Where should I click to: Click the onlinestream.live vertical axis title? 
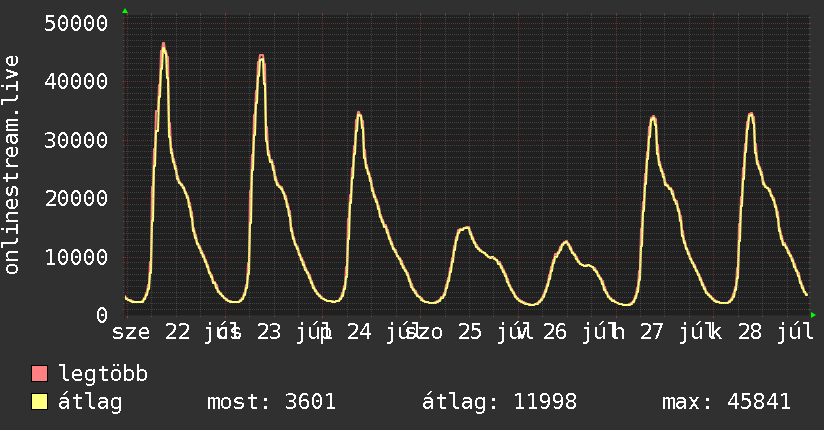[11, 165]
